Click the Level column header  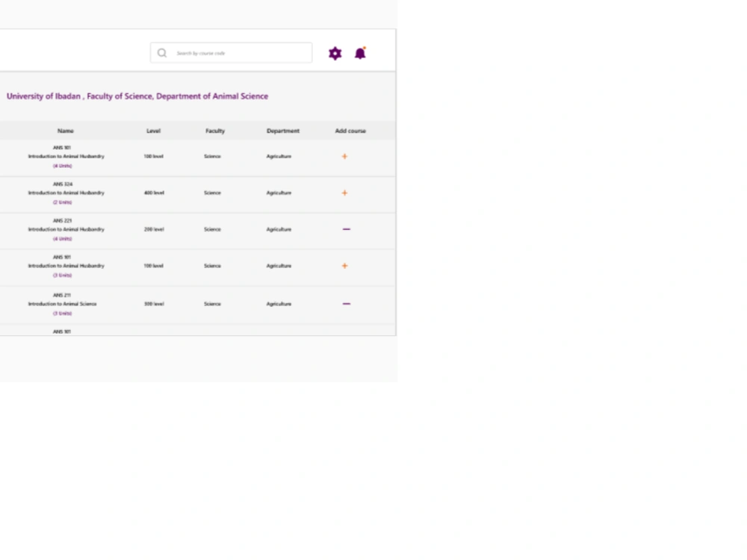153,131
